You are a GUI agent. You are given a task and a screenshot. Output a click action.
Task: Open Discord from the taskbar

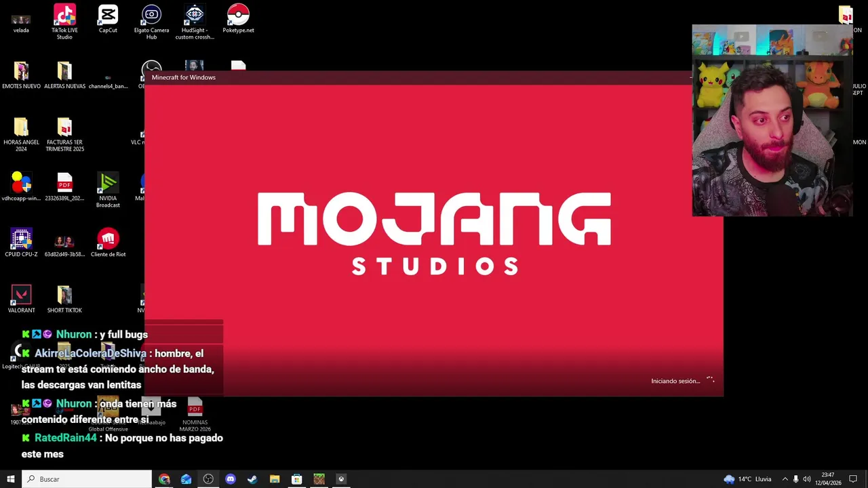pyautogui.click(x=231, y=479)
